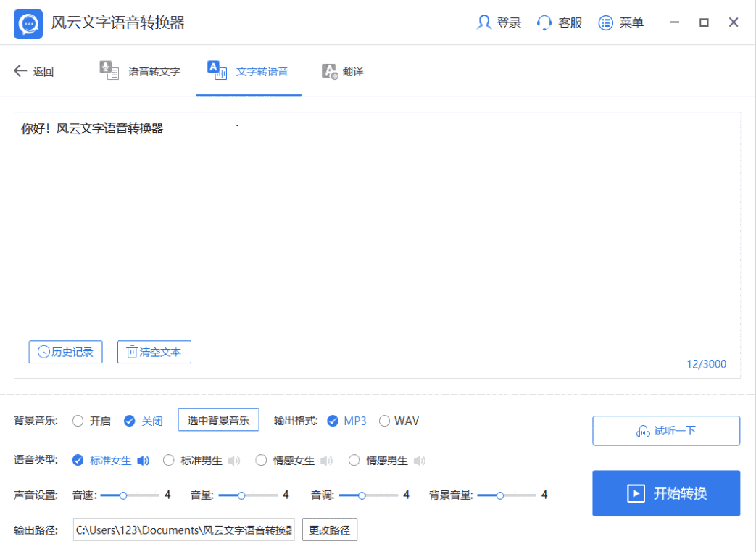Play the 标准女生 voice sample speaker icon
756x552 pixels.
point(144,460)
